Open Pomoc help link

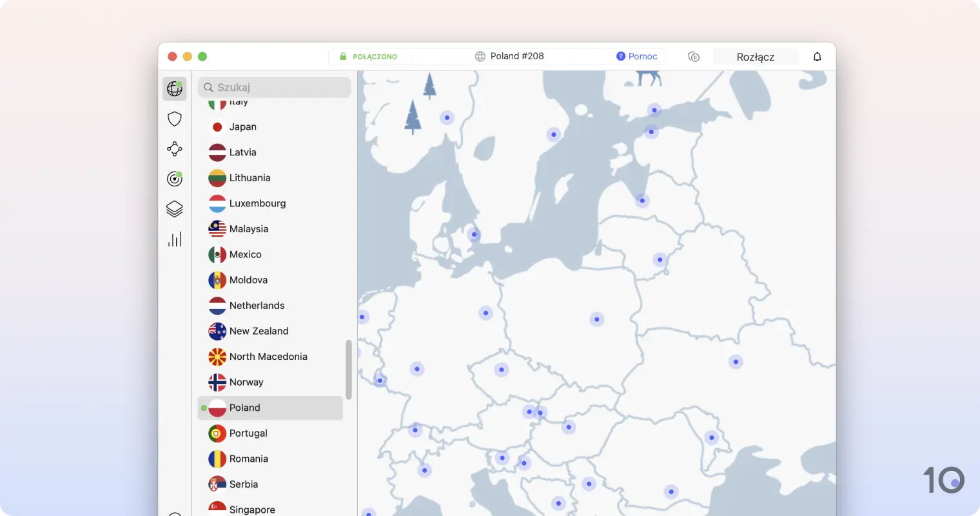coord(637,56)
